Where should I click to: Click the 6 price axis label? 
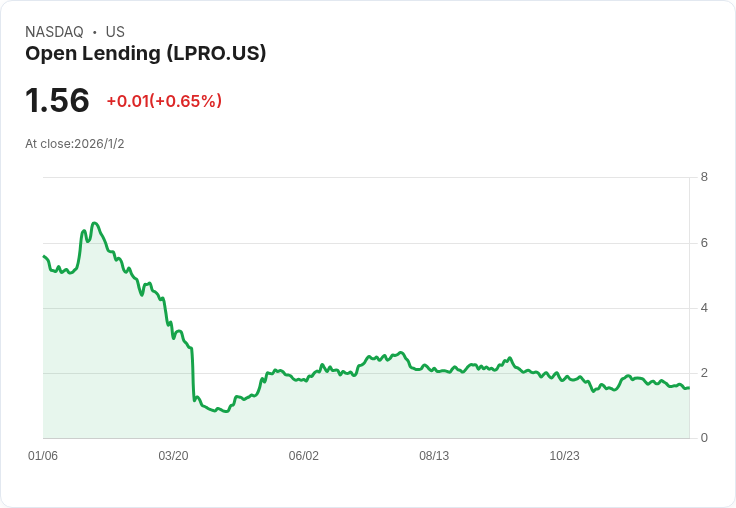tap(704, 243)
